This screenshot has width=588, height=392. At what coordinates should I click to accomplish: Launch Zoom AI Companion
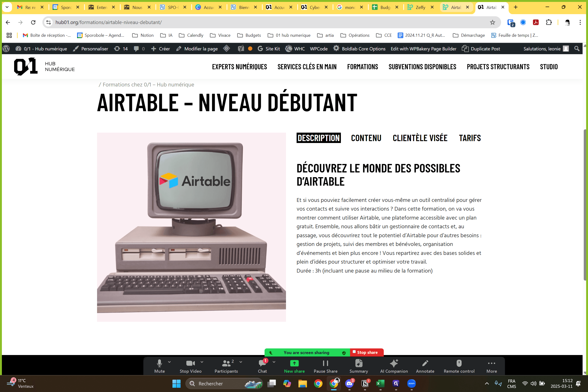pos(394,366)
